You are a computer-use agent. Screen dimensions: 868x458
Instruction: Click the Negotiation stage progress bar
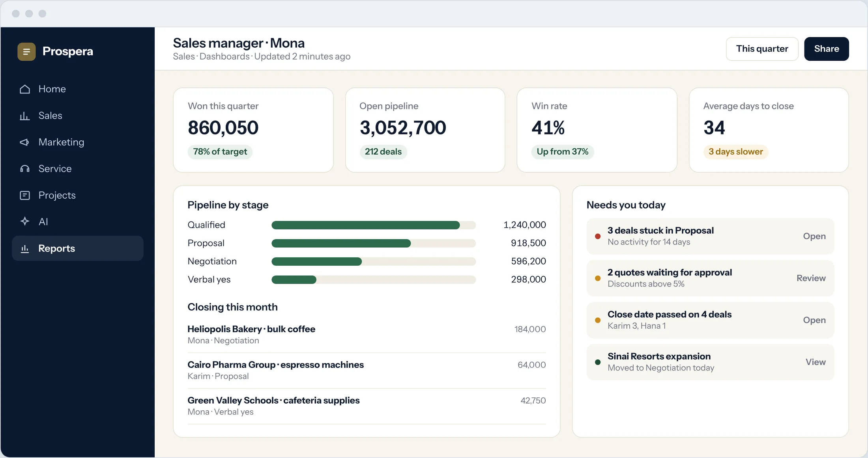(374, 261)
